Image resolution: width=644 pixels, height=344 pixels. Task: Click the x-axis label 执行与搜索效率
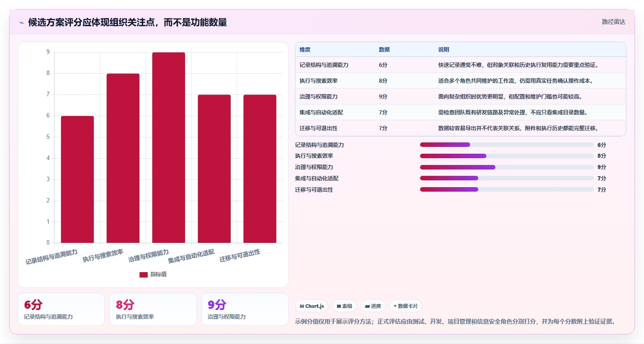103,256
